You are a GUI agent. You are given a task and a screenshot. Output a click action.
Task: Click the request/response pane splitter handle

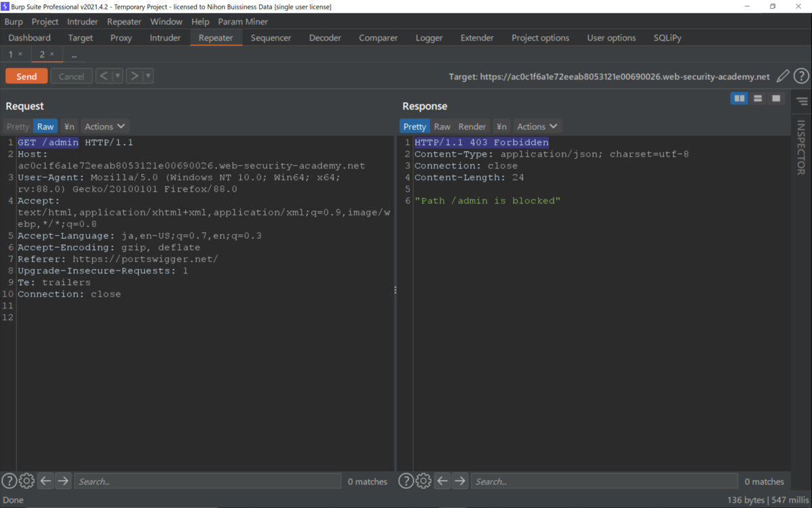(x=395, y=290)
